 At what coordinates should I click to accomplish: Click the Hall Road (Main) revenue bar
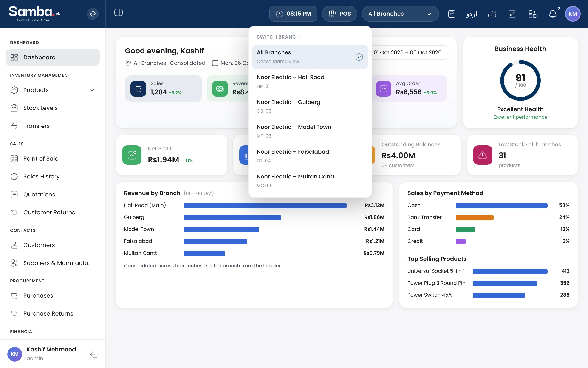(x=265, y=205)
